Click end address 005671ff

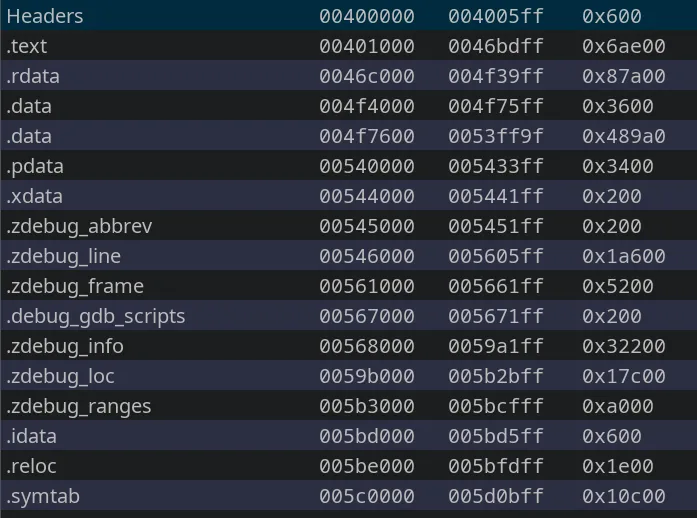coord(496,317)
